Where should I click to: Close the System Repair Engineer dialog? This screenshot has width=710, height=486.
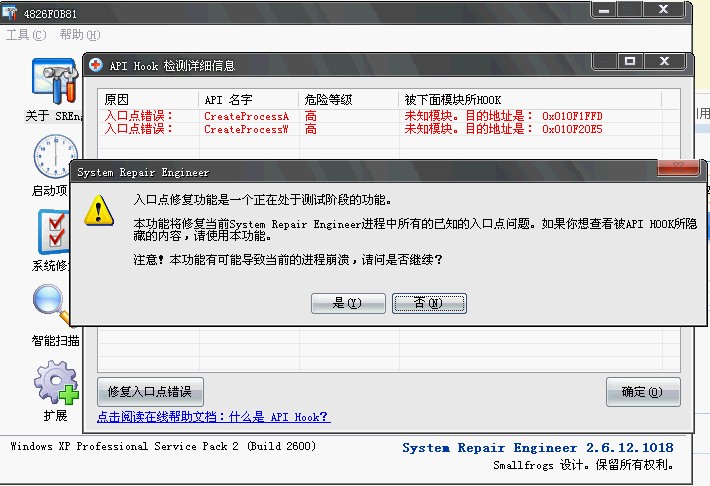coord(678,166)
